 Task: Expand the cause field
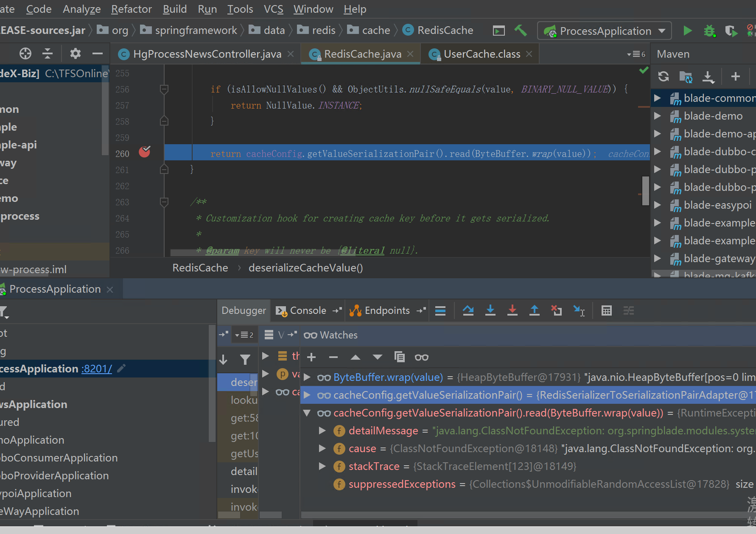(322, 448)
